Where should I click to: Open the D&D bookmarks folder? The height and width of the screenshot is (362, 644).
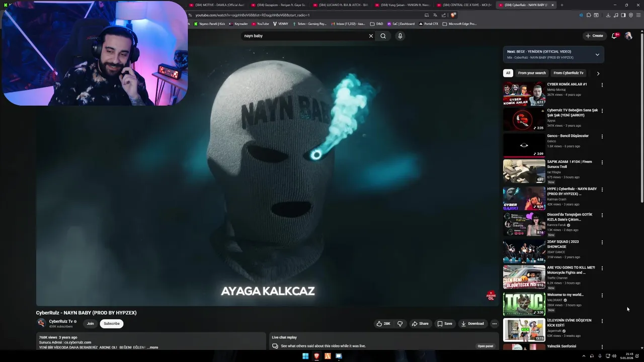377,24
